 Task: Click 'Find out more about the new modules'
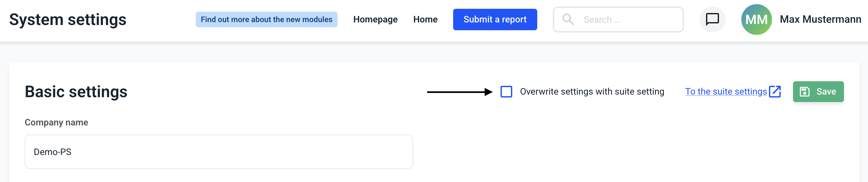(x=266, y=19)
